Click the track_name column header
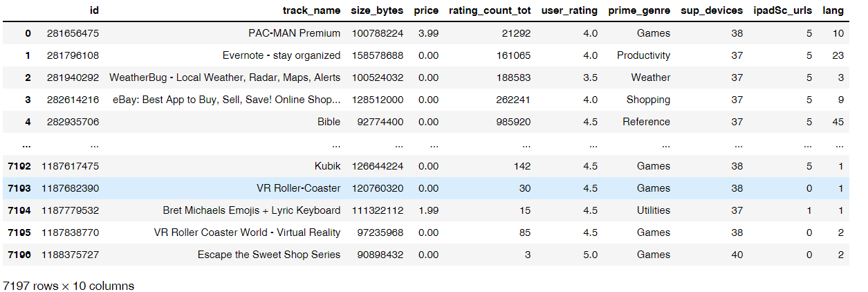Image resolution: width=868 pixels, height=292 pixels. coord(311,11)
